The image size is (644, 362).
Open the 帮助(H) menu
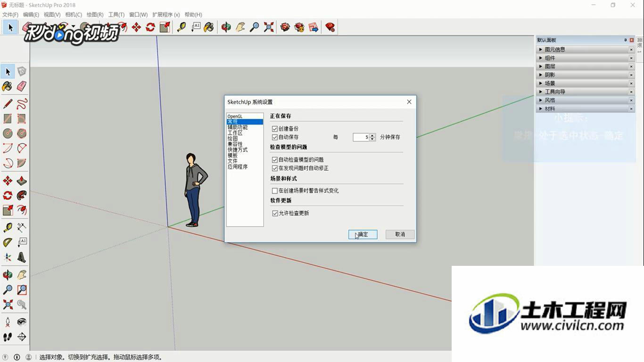pos(193,15)
